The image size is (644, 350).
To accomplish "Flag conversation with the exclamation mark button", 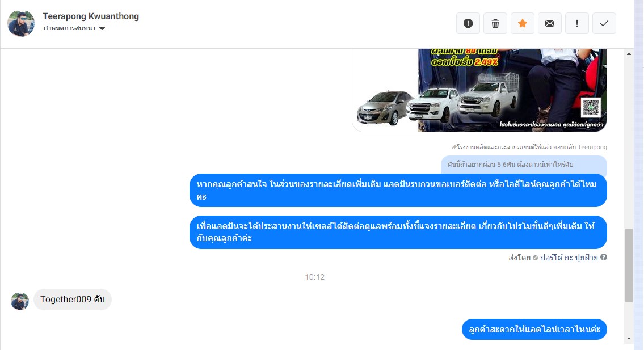I will coord(577,23).
